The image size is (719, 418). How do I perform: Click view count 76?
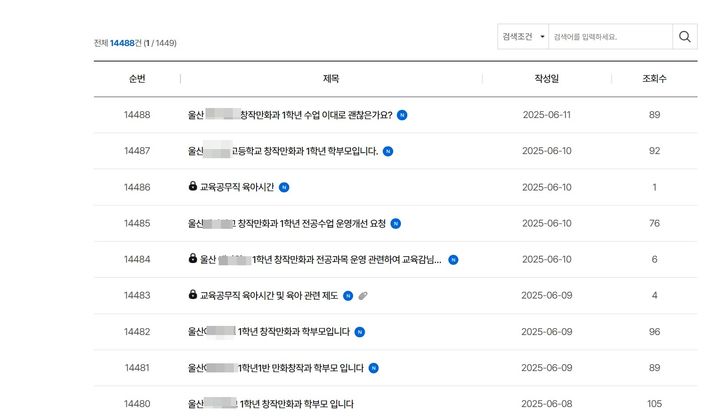(x=654, y=223)
